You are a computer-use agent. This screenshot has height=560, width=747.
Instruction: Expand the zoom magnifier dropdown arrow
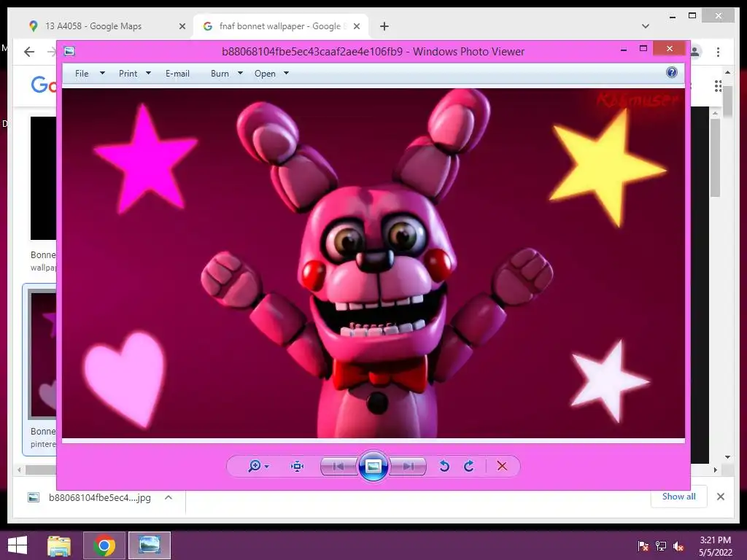[x=267, y=467]
